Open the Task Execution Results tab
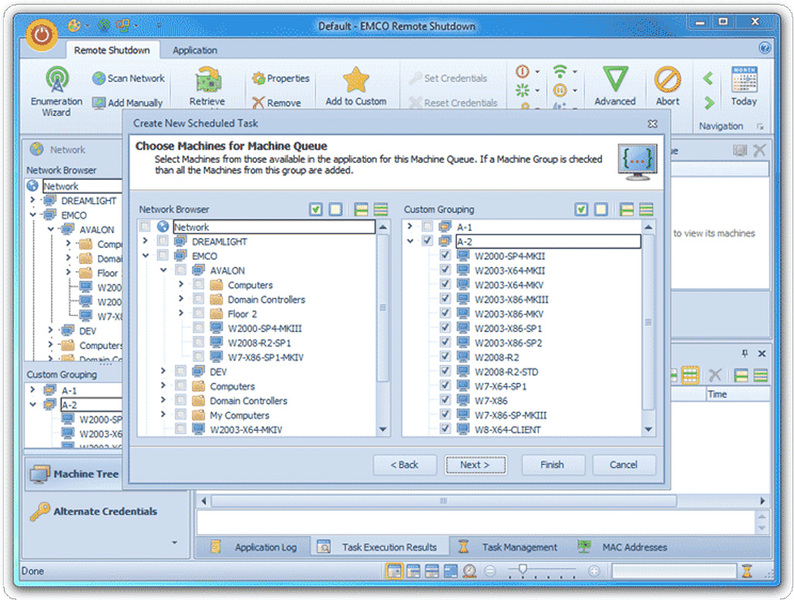Viewport: 794px width, 600px height. click(x=378, y=547)
